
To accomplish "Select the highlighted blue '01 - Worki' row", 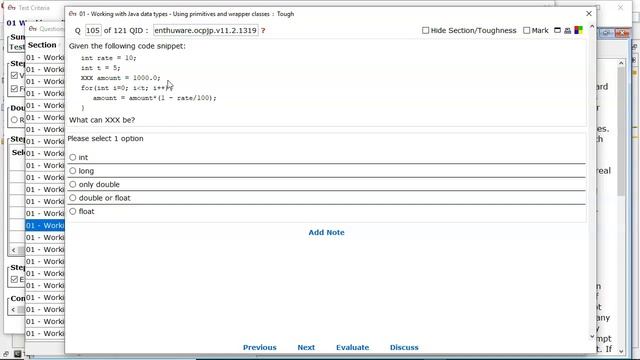I will tap(45, 225).
